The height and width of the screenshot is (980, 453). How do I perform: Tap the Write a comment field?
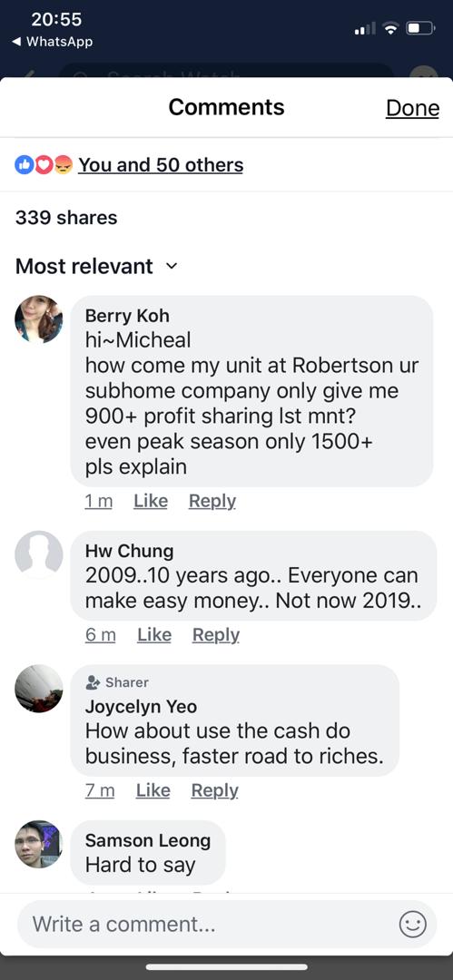coord(227,924)
